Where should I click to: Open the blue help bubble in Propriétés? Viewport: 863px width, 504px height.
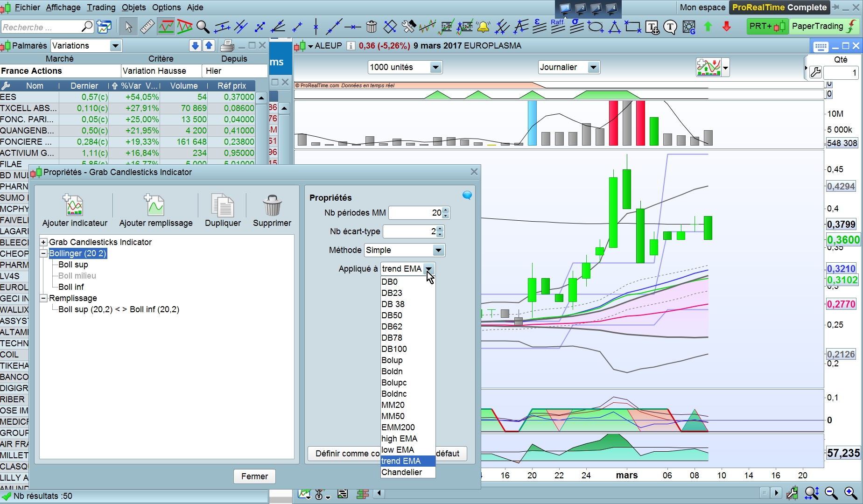467,196
